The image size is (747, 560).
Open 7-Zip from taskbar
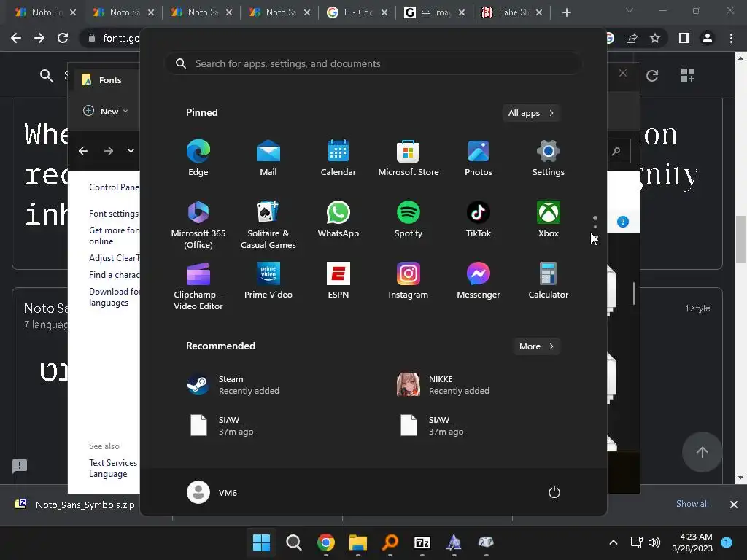[x=422, y=542]
